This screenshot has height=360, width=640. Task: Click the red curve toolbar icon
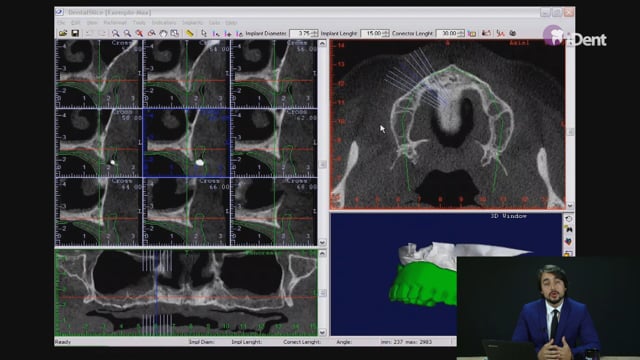500,33
